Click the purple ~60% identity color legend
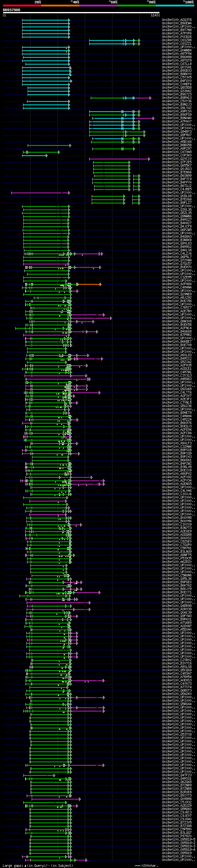Viewport: 197px width, 868px height. [x=98, y=6]
